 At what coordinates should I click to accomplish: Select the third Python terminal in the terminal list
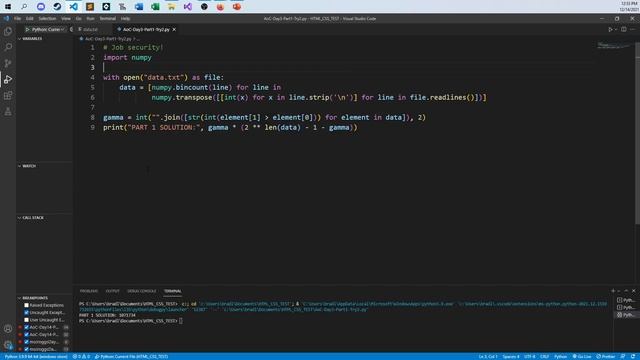point(626,315)
